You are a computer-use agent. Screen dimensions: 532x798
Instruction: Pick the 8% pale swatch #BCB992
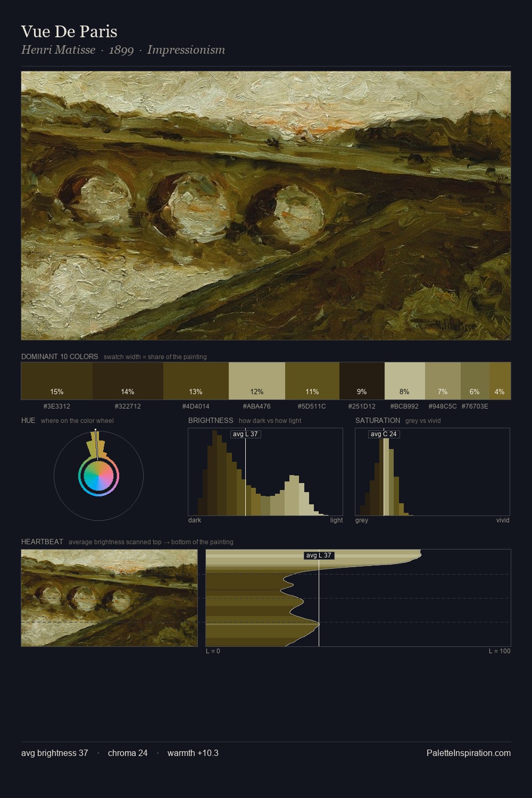pos(405,381)
